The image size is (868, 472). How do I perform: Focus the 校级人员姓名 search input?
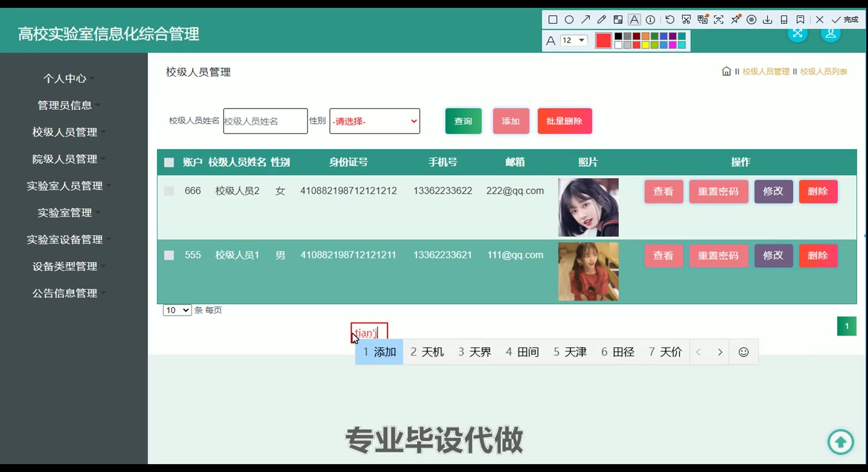[266, 121]
